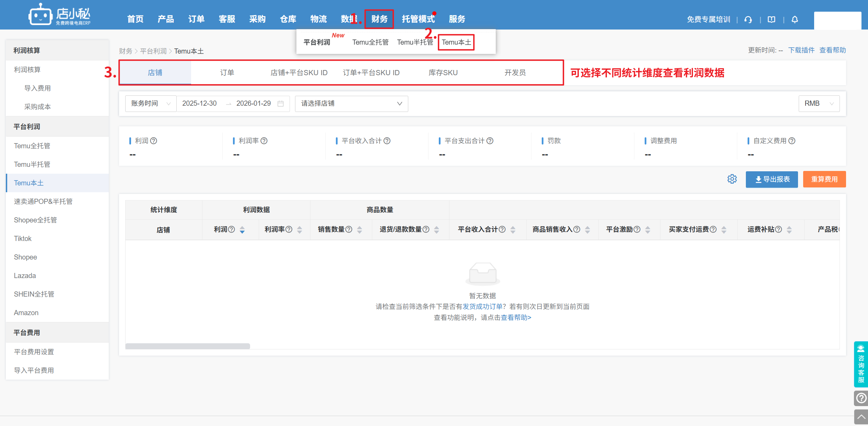Open the 托管模式 menu
The width and height of the screenshot is (868, 426).
(x=419, y=19)
